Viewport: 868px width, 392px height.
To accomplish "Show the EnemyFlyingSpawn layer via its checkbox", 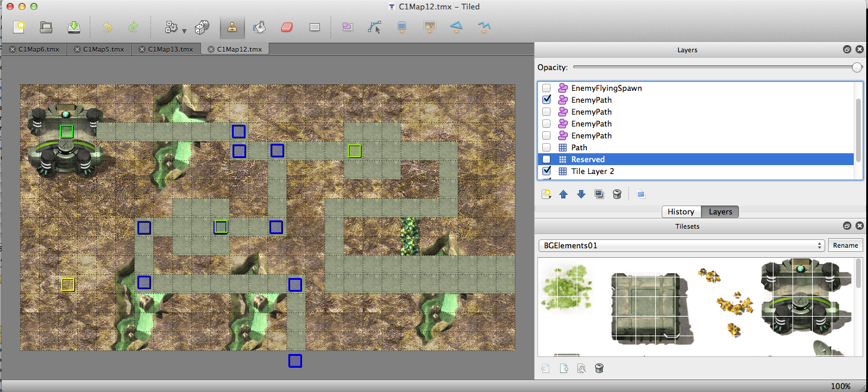I will (x=546, y=88).
